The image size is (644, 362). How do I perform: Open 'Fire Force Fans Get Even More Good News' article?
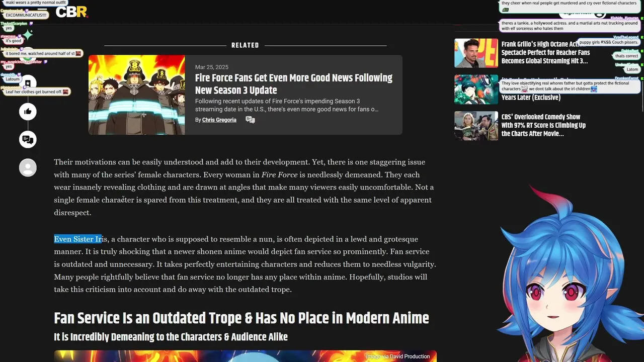294,84
